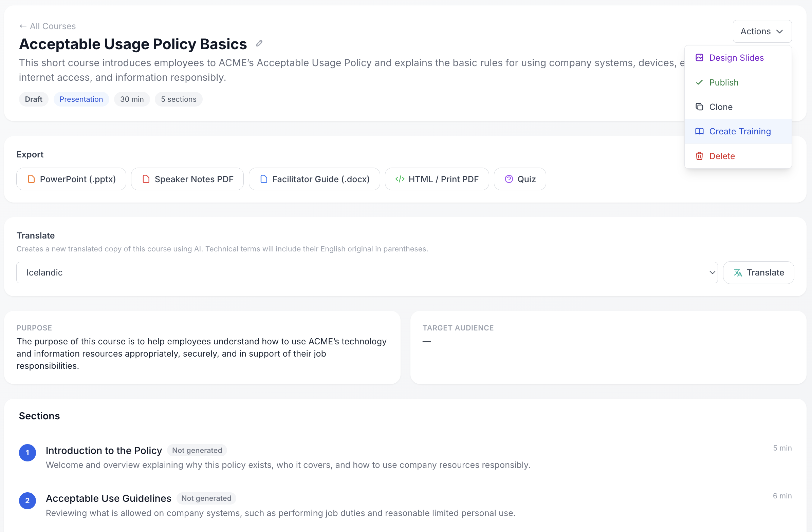The height and width of the screenshot is (532, 812).
Task: Click the pencil edit icon beside course title
Action: 259,43
